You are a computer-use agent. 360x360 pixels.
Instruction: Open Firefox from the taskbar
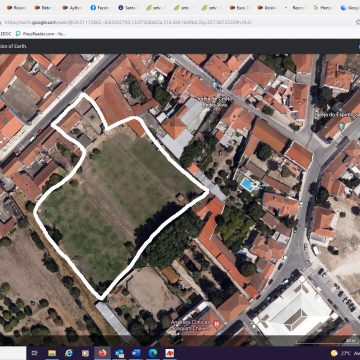pos(102,353)
